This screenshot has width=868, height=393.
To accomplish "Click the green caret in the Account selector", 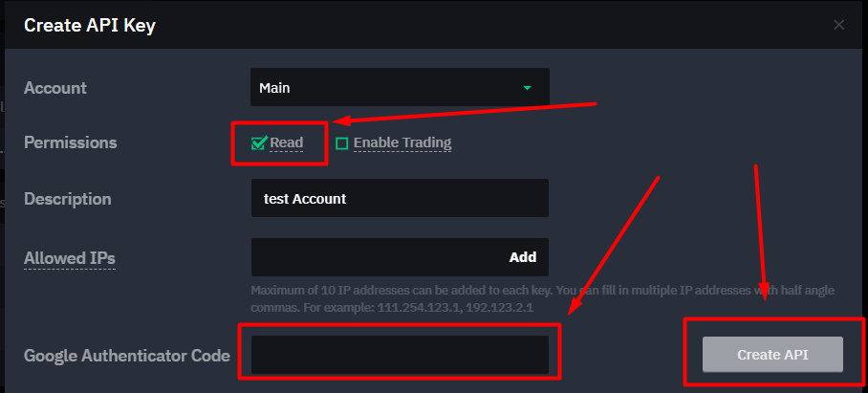I will (527, 88).
